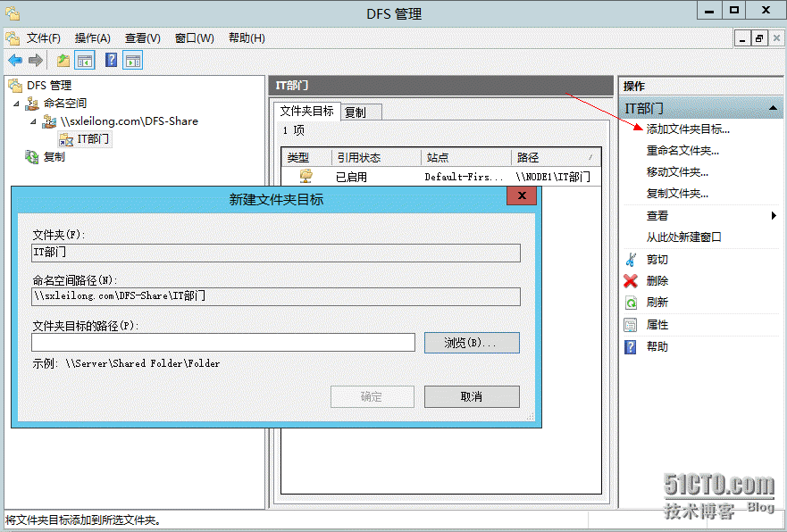Open the toolbar Help question mark icon

111,60
